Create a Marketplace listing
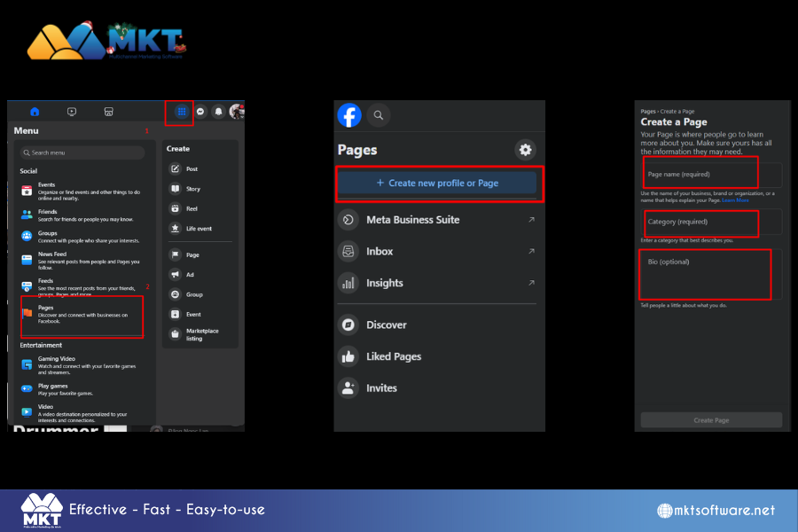The image size is (798, 532). (200, 334)
